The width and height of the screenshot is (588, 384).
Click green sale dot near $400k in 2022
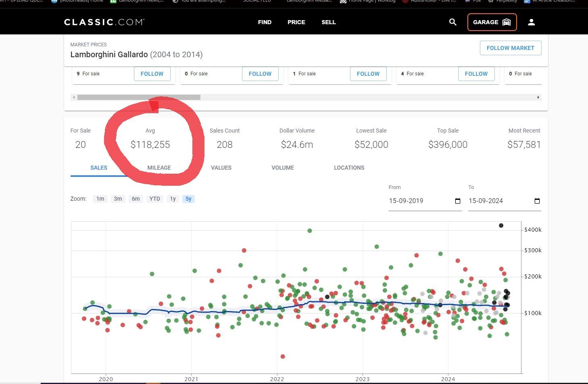(310, 231)
